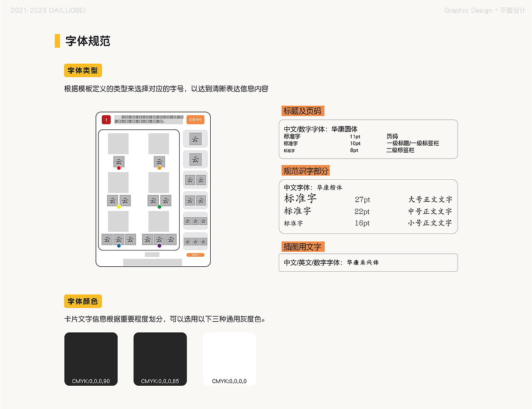The image size is (532, 409).
Task: Click the 10pt size value
Action: pyautogui.click(x=355, y=144)
